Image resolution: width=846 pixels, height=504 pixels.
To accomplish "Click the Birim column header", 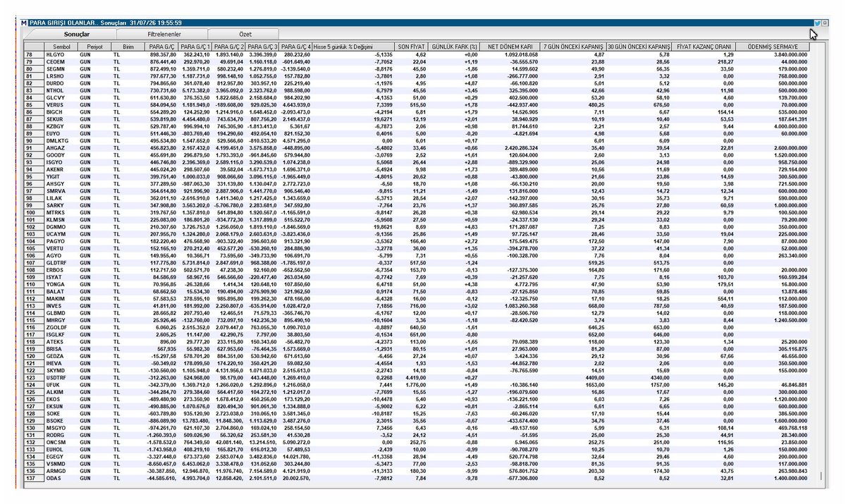I will tap(128, 47).
